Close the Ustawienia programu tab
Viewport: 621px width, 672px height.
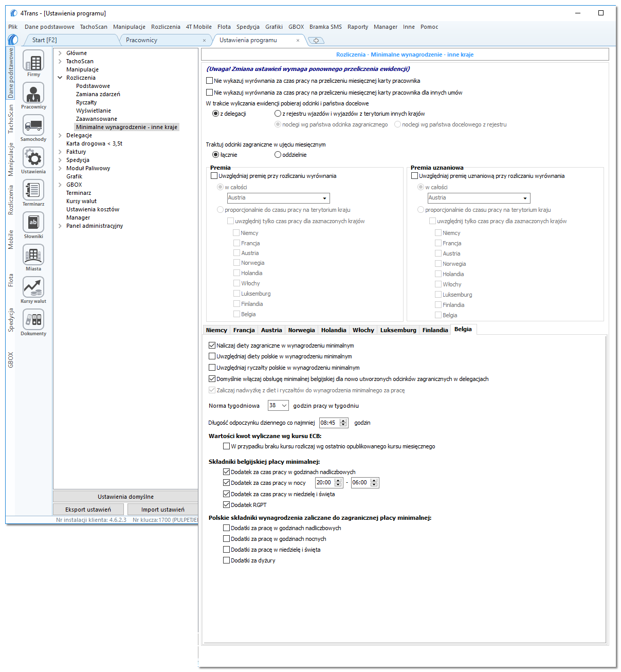(298, 40)
